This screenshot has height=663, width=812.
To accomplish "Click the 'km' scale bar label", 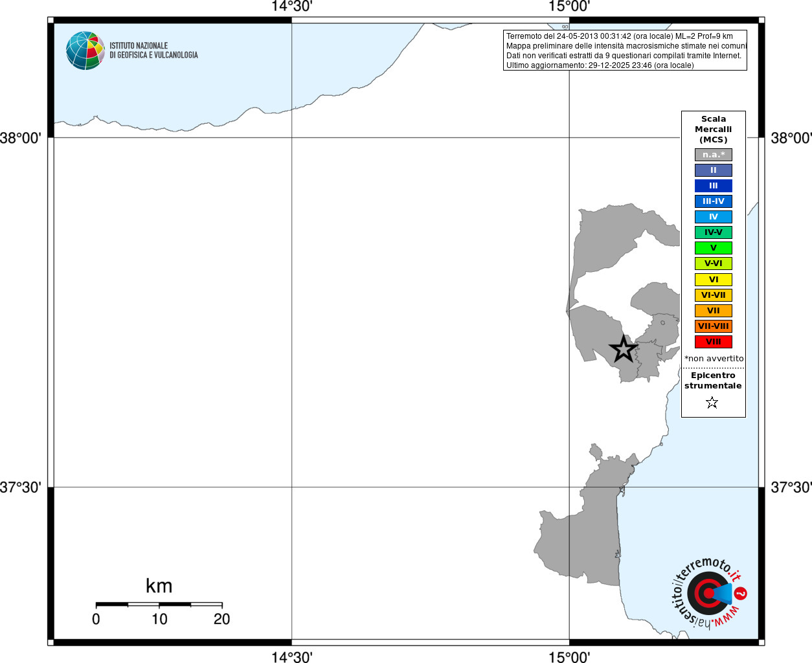I will point(159,586).
